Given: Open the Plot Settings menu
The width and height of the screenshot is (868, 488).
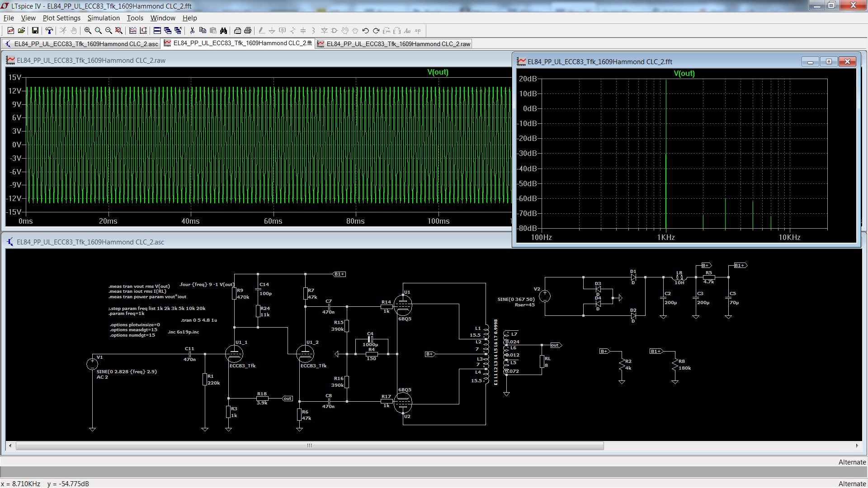Looking at the screenshot, I should [x=61, y=18].
